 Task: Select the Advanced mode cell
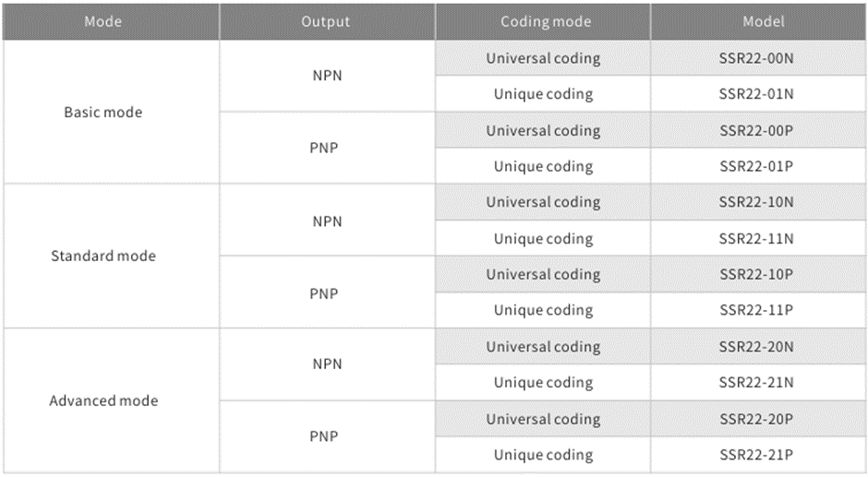[102, 400]
